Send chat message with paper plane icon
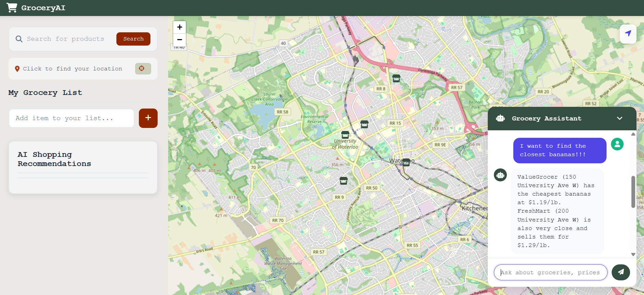Viewport: 644px width, 295px height. tap(621, 272)
